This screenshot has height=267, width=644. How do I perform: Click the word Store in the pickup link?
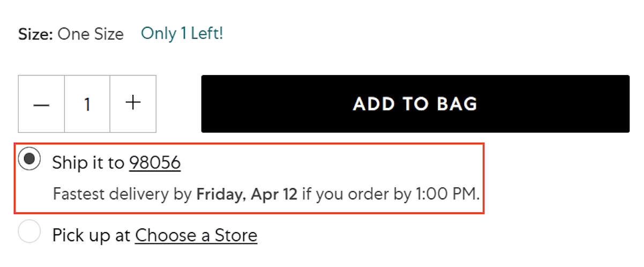tap(236, 235)
